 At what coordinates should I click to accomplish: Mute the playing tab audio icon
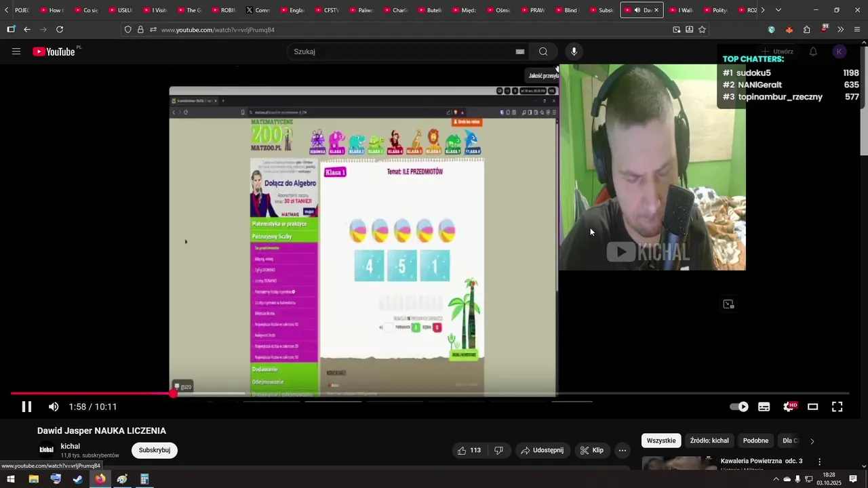pos(637,10)
